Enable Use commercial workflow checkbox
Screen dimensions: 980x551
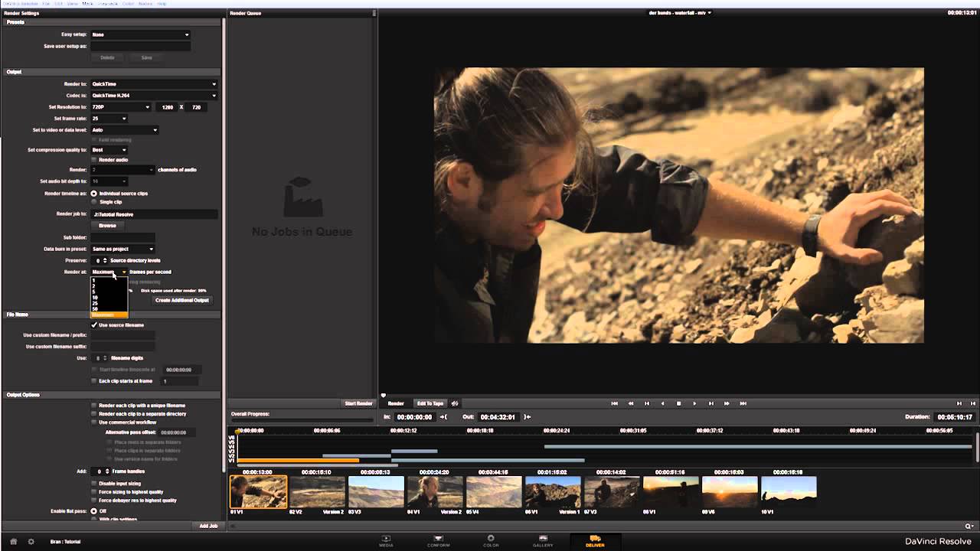click(x=94, y=422)
